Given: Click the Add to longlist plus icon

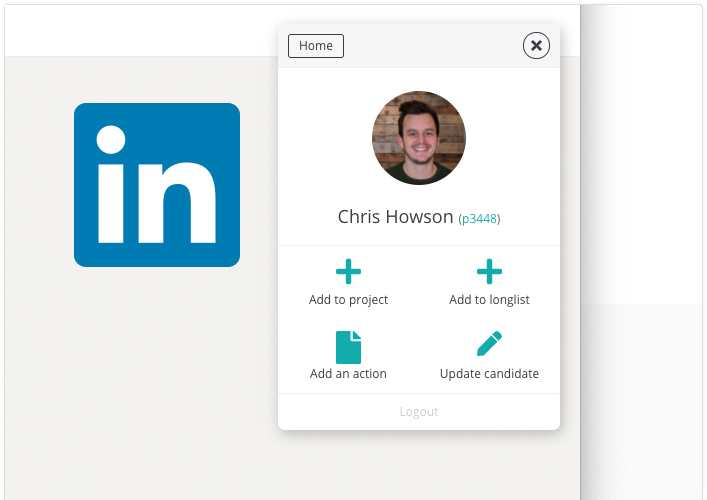Looking at the screenshot, I should [x=489, y=271].
